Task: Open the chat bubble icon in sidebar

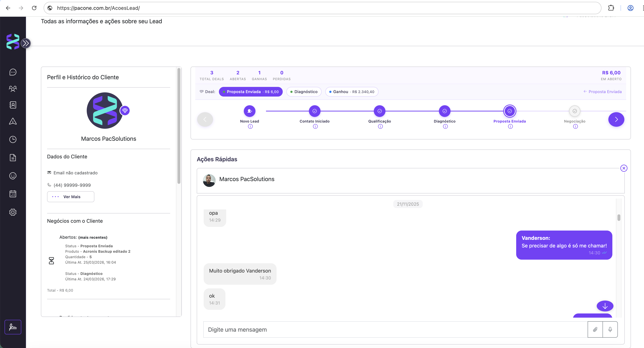Action: coord(13,72)
